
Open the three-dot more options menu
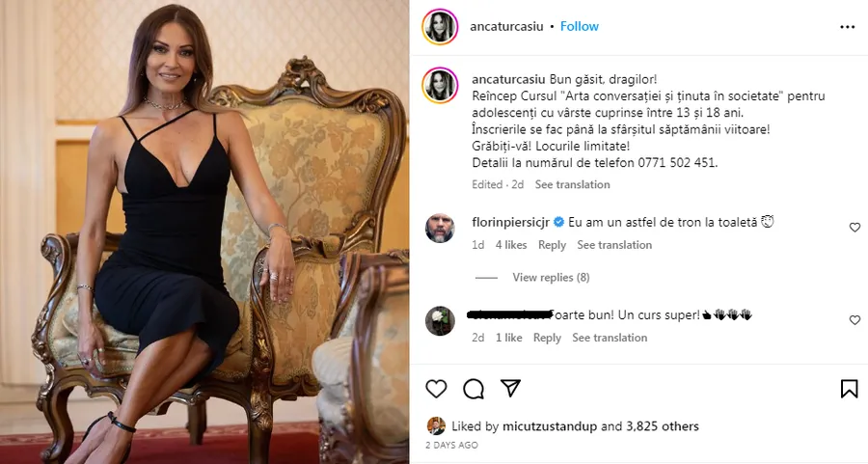coord(848,27)
